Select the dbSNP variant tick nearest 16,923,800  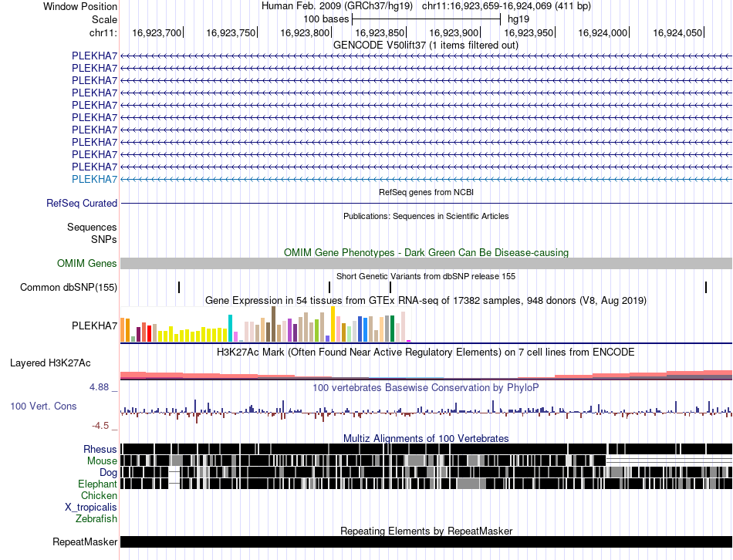click(x=329, y=287)
